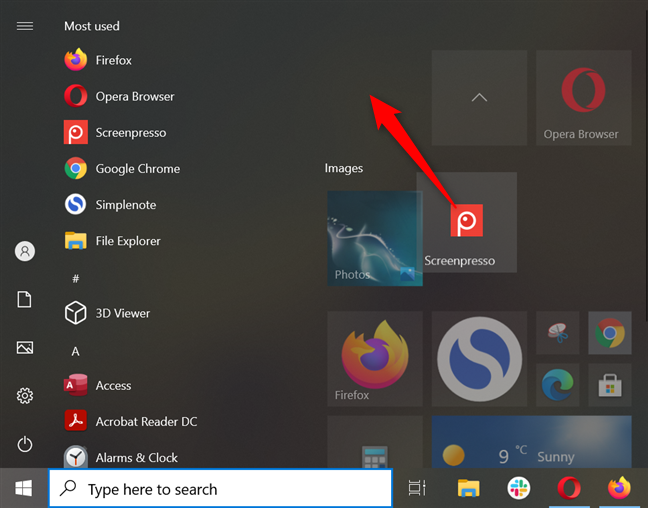Image resolution: width=648 pixels, height=508 pixels.
Task: Open File Explorer from the taskbar
Action: (x=468, y=488)
